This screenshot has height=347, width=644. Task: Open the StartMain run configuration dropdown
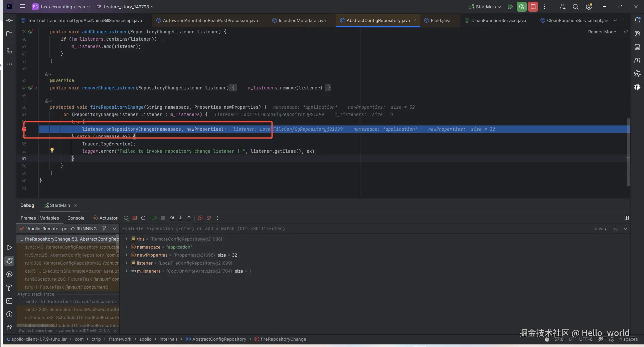[x=485, y=7]
